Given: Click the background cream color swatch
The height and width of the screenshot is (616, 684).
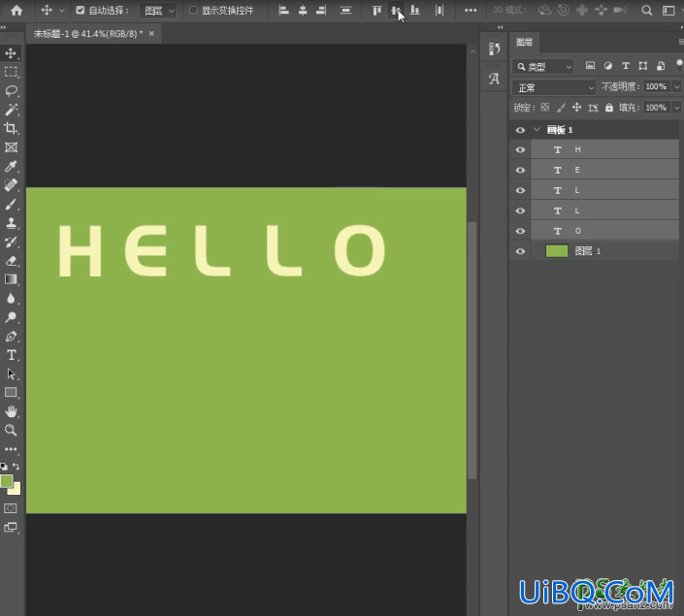Looking at the screenshot, I should pos(16,490).
